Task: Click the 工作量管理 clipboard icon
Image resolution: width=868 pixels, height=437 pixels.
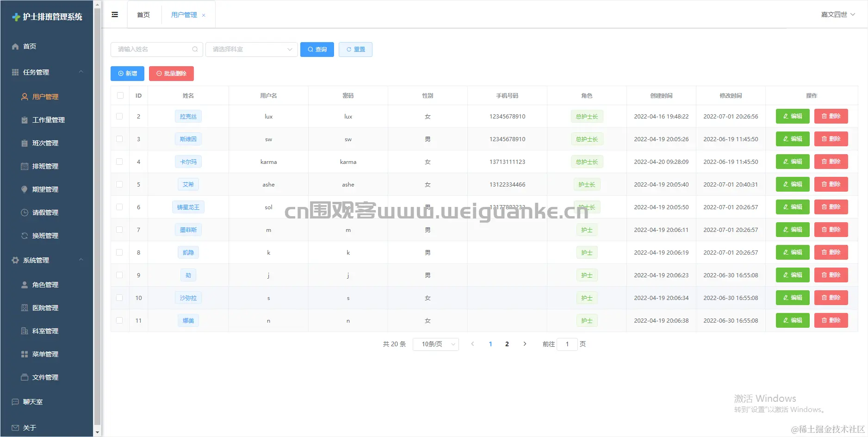Action: click(x=25, y=120)
